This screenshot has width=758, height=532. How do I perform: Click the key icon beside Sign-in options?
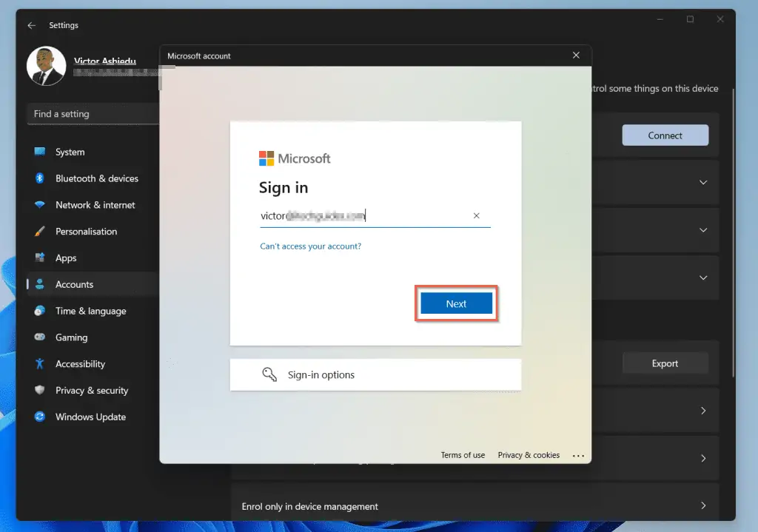click(269, 374)
